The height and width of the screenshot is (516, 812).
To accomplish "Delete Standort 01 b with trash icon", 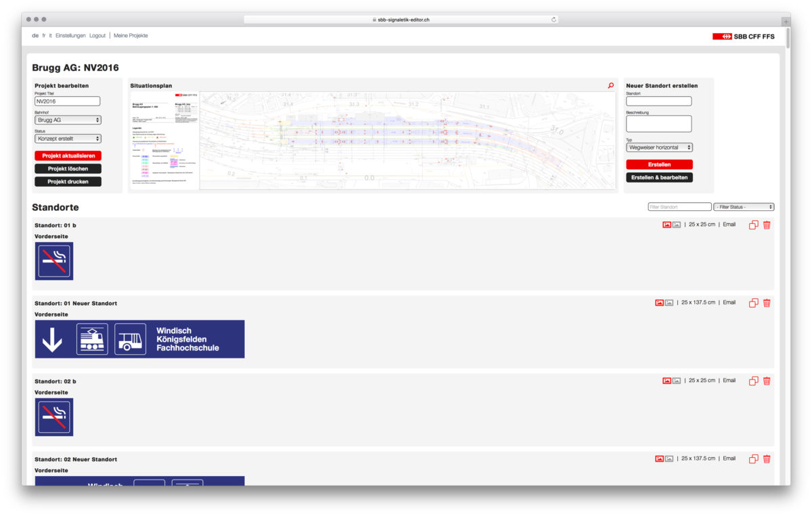I will tap(767, 225).
